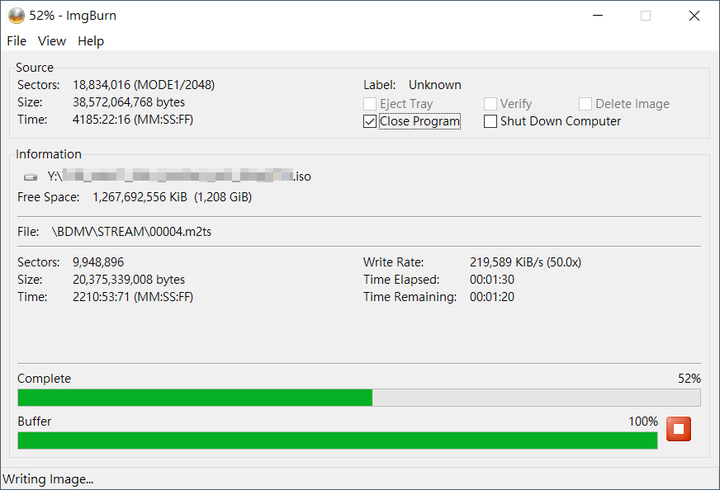The image size is (720, 490).
Task: Click the destination .iso file path
Action: point(179,176)
